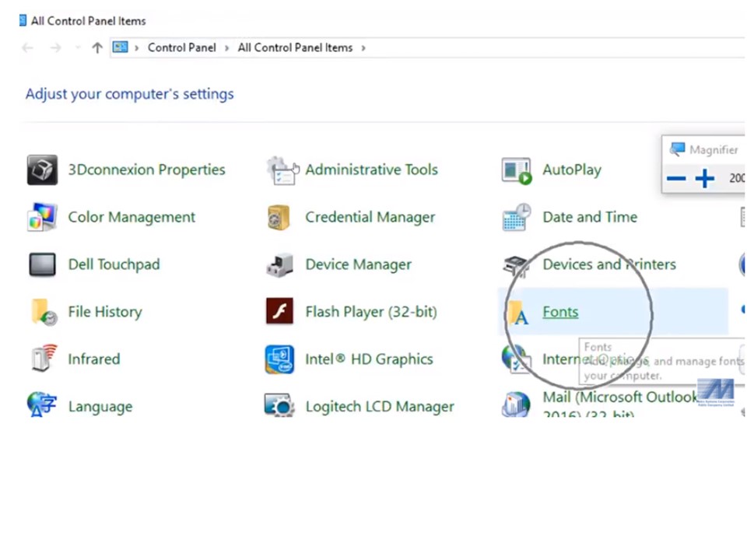
Task: Expand chevron before Control Panel breadcrumb
Action: (x=137, y=48)
